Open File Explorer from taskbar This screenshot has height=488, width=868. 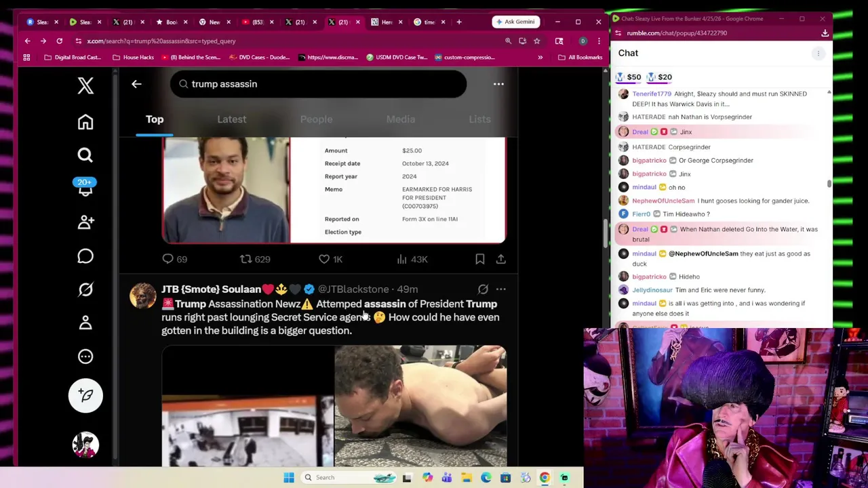tap(467, 477)
